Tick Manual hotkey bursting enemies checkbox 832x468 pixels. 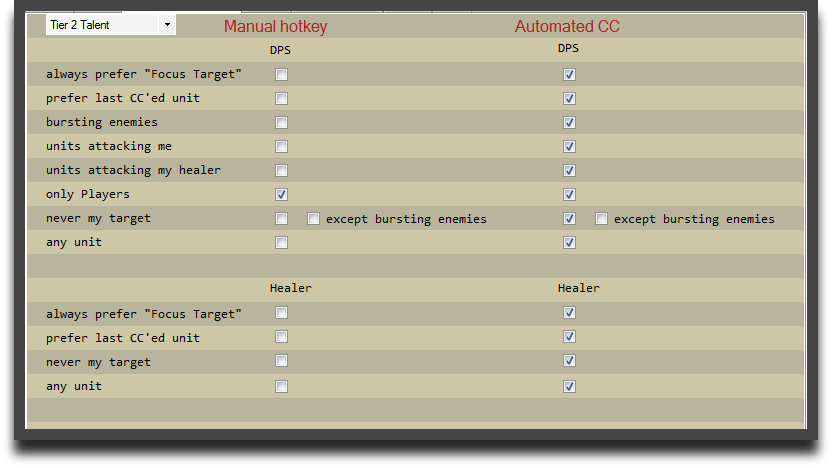pos(282,122)
